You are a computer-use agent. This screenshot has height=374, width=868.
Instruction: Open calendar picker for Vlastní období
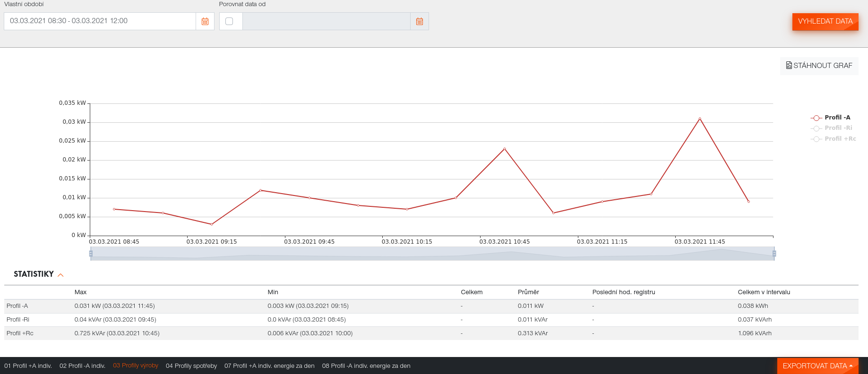205,21
